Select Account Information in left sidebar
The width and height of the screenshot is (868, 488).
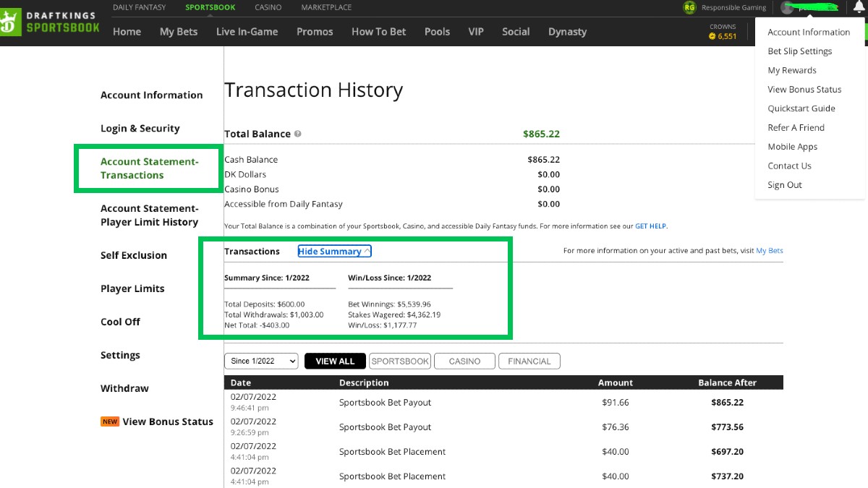(151, 95)
